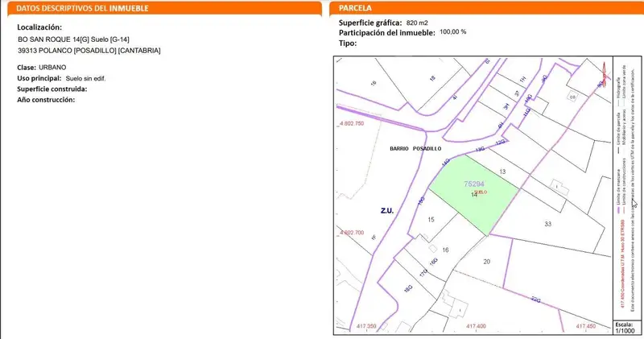Click coordinate label '417.350' on map

pyautogui.click(x=366, y=326)
